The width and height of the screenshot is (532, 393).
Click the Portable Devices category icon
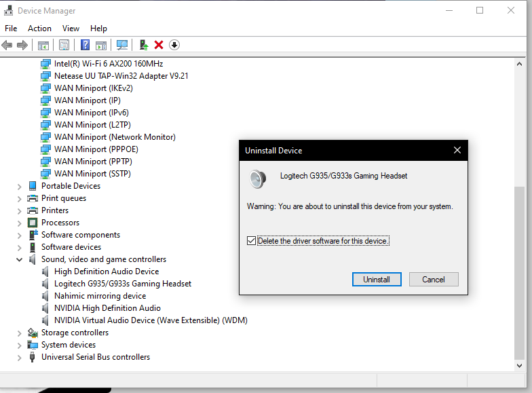(x=33, y=186)
